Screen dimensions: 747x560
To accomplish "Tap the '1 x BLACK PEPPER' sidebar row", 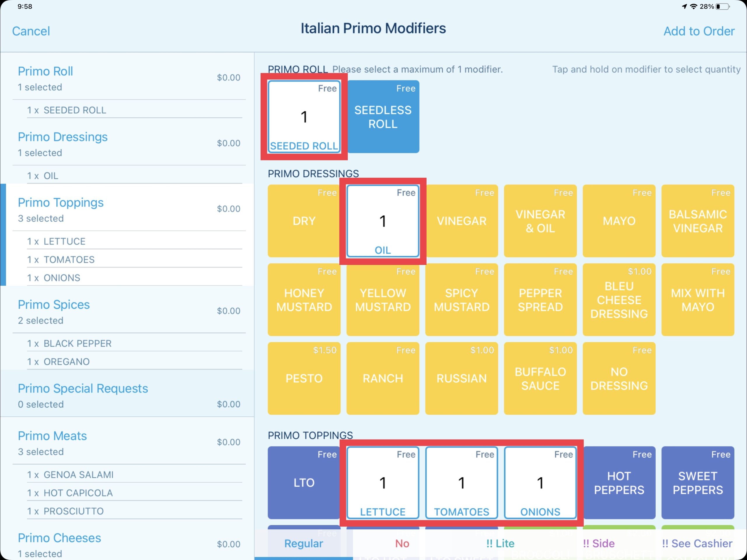I will point(135,343).
